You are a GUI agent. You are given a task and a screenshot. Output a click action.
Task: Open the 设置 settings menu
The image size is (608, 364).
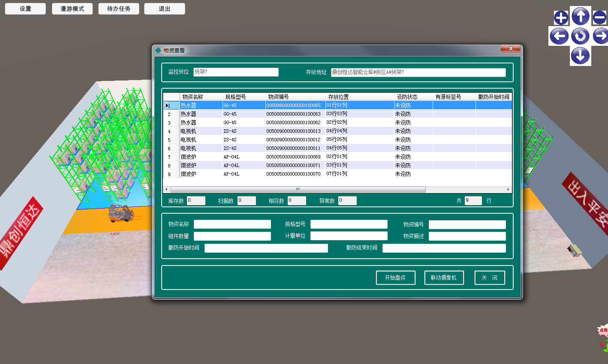point(25,9)
